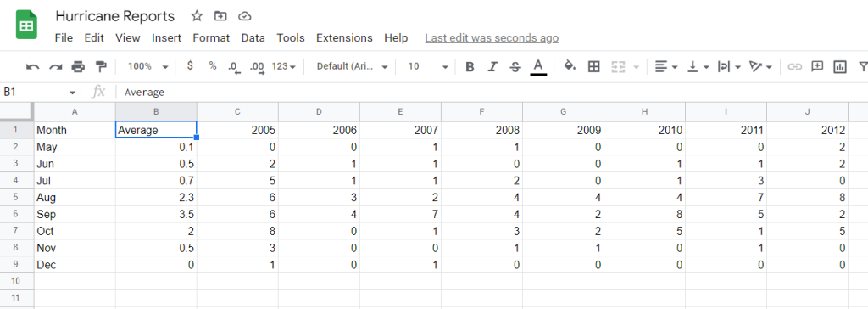Expand the merge cells options arrow
The width and height of the screenshot is (868, 309).
(x=636, y=67)
